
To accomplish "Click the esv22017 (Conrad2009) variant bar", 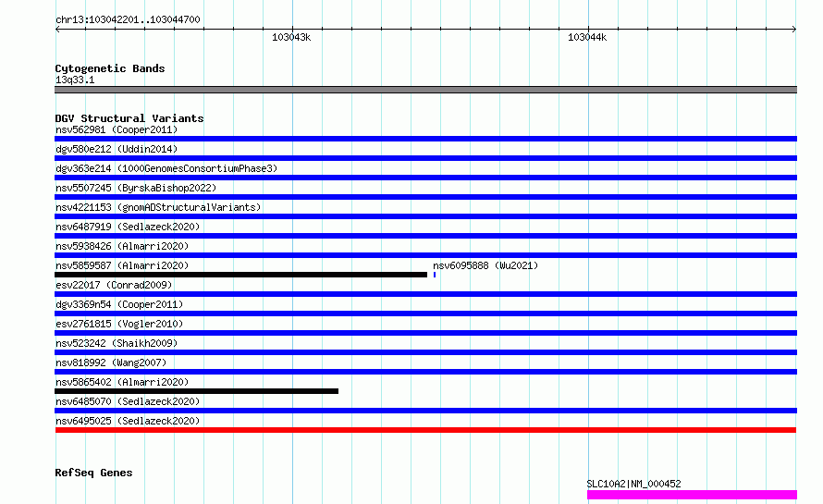I will 425,294.
